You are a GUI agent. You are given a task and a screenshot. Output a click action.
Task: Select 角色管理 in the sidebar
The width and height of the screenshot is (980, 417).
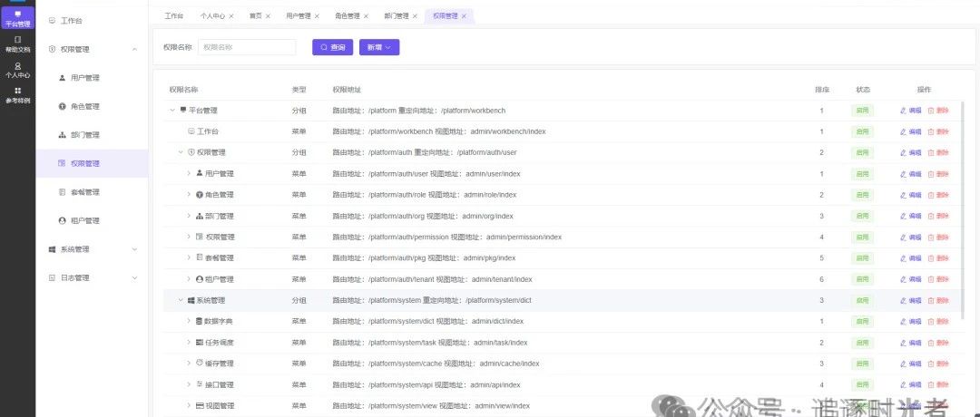(92, 107)
